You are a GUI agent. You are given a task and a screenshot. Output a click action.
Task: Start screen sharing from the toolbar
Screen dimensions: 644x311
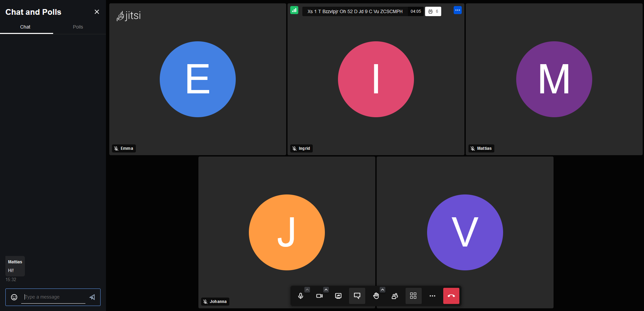pyautogui.click(x=338, y=296)
